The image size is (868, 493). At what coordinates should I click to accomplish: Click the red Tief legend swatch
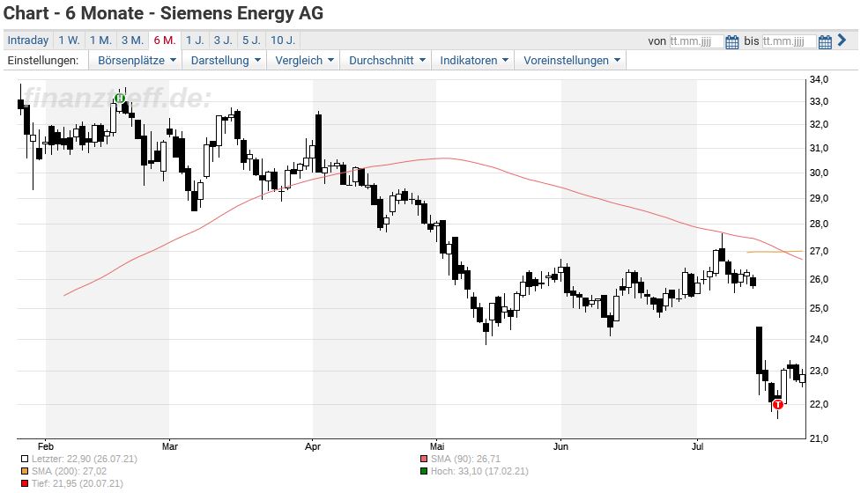point(25,484)
